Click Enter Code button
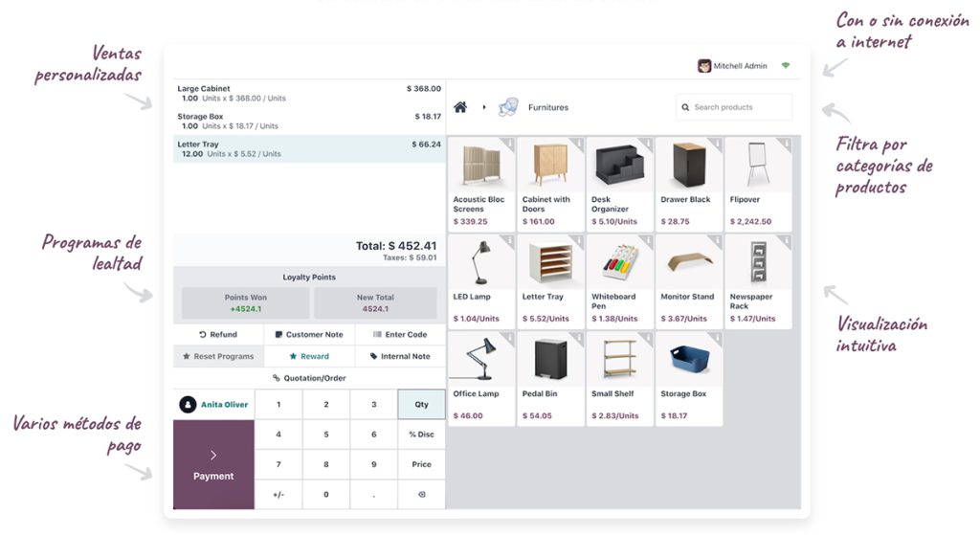The width and height of the screenshot is (980, 535). pos(400,334)
